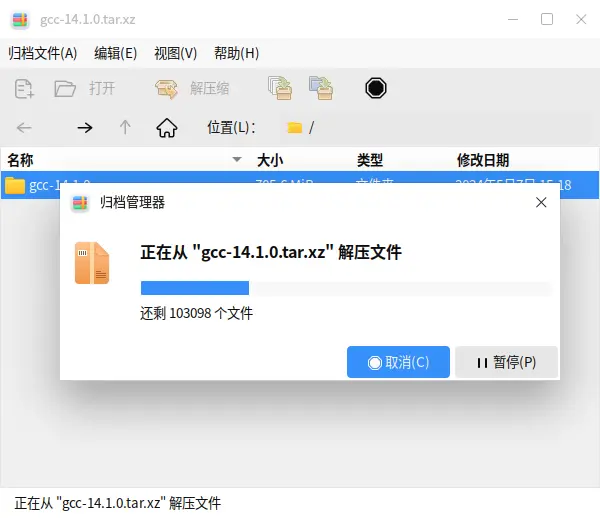Close the 归档管理器 progress dialog
600x518 pixels.
click(541, 202)
